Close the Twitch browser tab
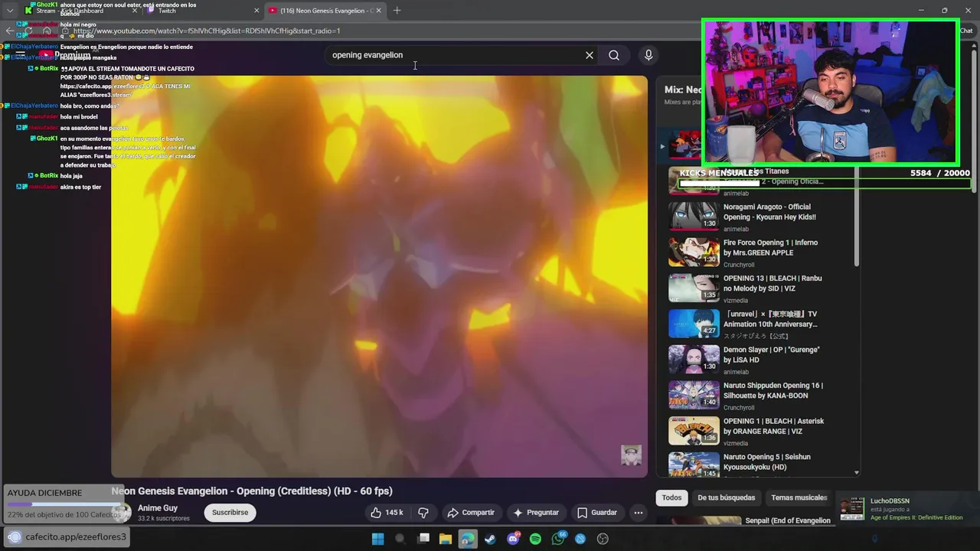The width and height of the screenshot is (980, 551). [x=256, y=11]
